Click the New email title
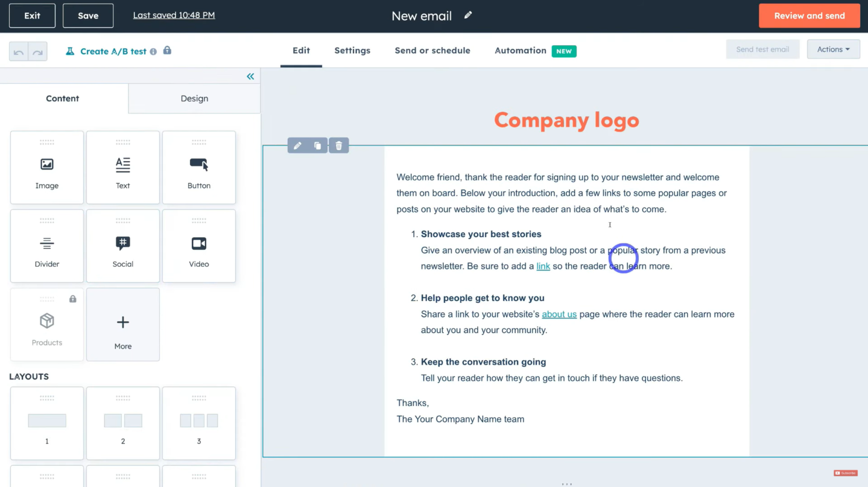 point(422,16)
